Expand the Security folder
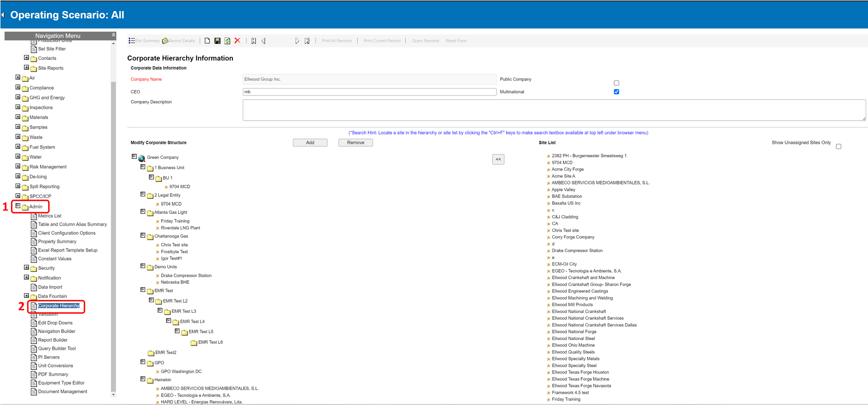Screen dimensions: 868x405 (26, 268)
